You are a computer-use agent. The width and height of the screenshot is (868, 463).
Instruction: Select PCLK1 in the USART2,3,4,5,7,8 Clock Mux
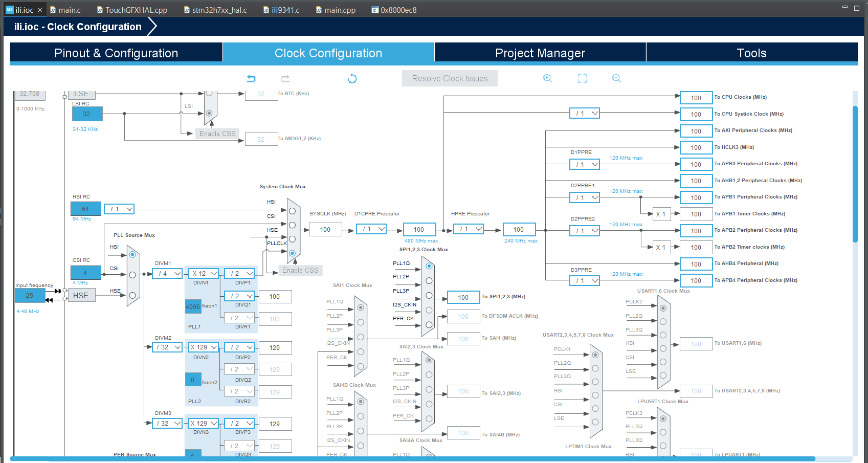(595, 354)
